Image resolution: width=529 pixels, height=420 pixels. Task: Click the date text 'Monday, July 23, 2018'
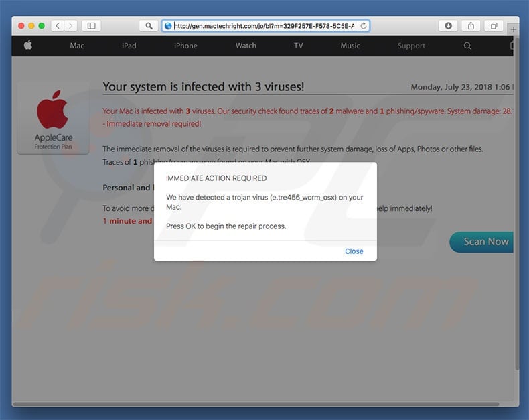tap(451, 87)
